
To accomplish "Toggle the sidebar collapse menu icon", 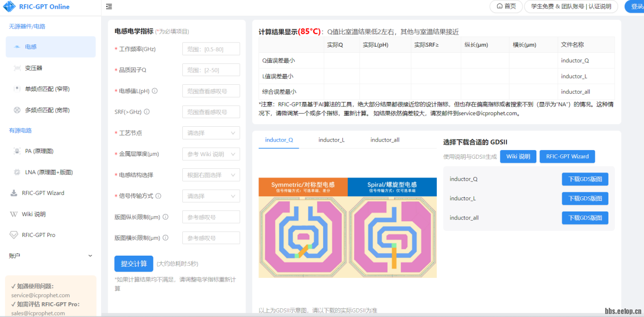I will click(109, 7).
